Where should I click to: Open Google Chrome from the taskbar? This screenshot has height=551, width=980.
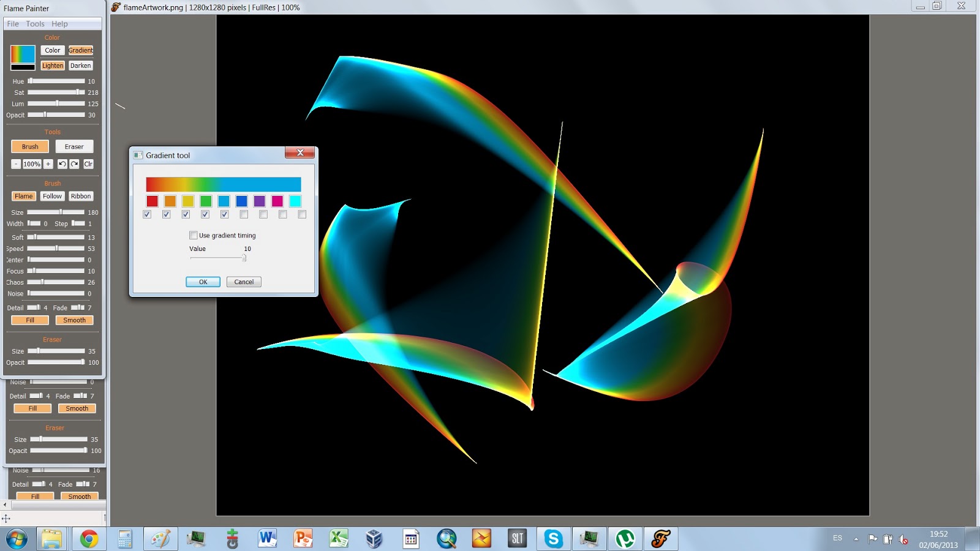tap(89, 539)
